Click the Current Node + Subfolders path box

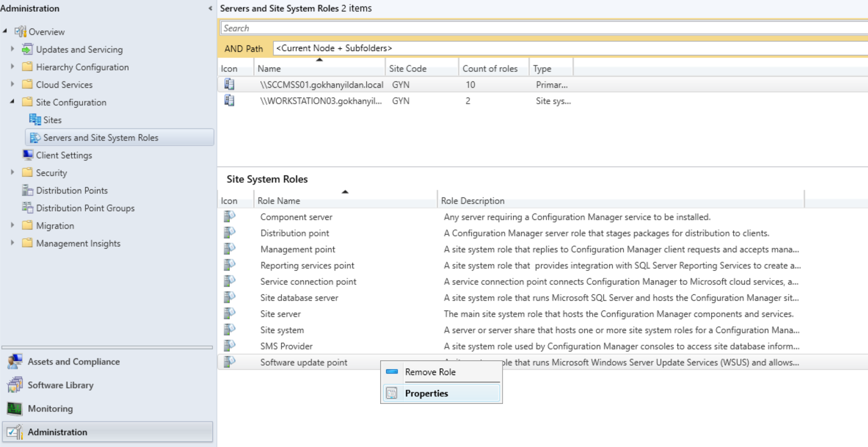click(570, 48)
